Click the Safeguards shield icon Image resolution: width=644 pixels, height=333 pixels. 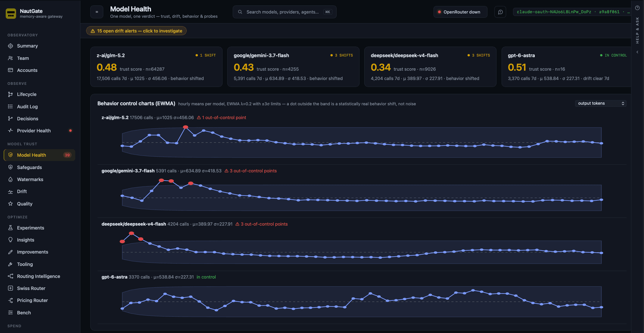tap(11, 167)
